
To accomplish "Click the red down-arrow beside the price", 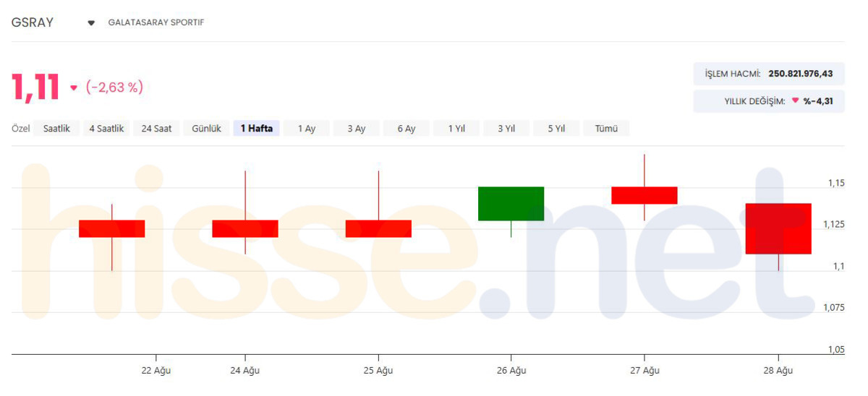I will pyautogui.click(x=73, y=88).
